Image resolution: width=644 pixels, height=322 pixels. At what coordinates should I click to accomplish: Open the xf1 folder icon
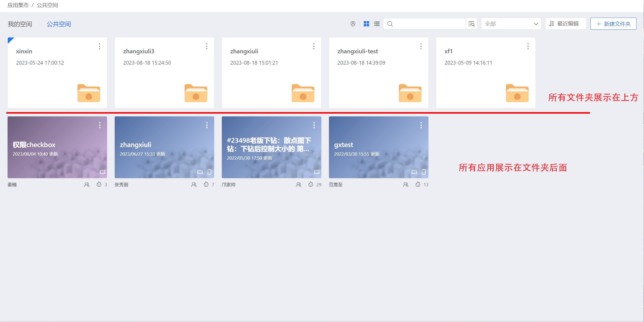click(x=517, y=93)
